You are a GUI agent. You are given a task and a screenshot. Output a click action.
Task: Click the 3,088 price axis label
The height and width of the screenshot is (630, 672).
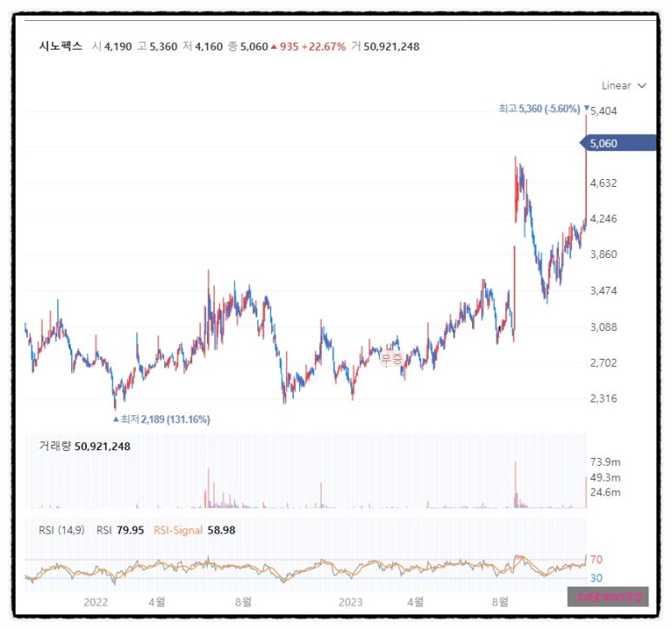(x=603, y=327)
